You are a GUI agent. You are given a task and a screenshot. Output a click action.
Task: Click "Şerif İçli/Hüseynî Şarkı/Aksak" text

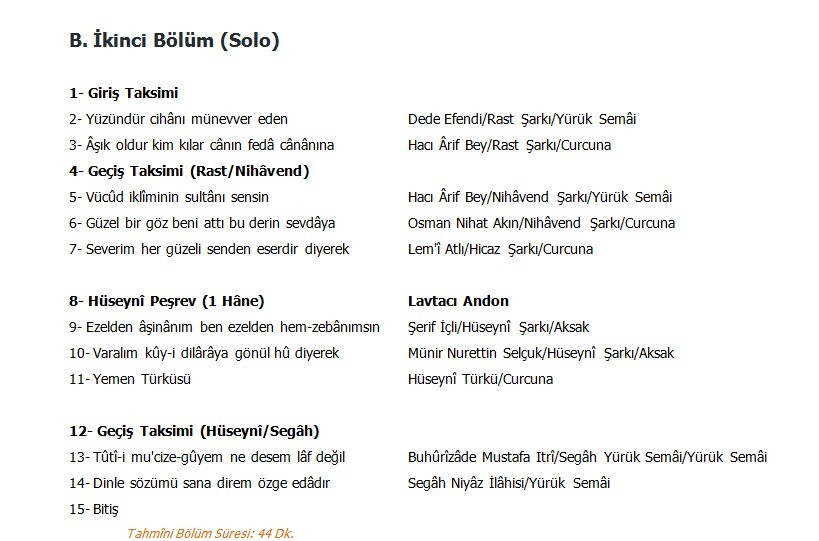click(501, 327)
